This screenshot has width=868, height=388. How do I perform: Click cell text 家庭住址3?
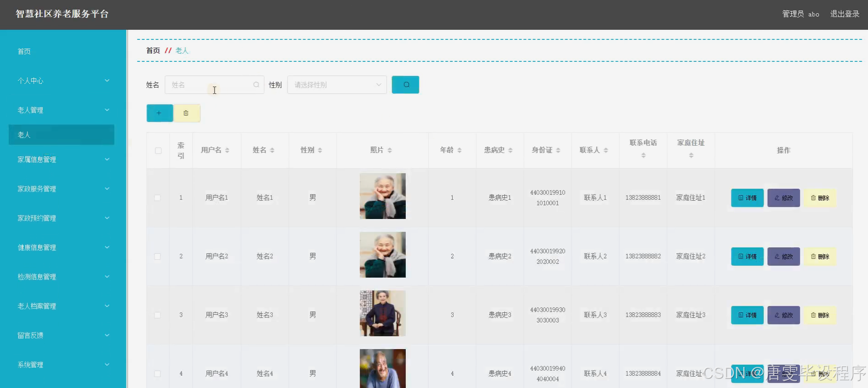pos(691,315)
